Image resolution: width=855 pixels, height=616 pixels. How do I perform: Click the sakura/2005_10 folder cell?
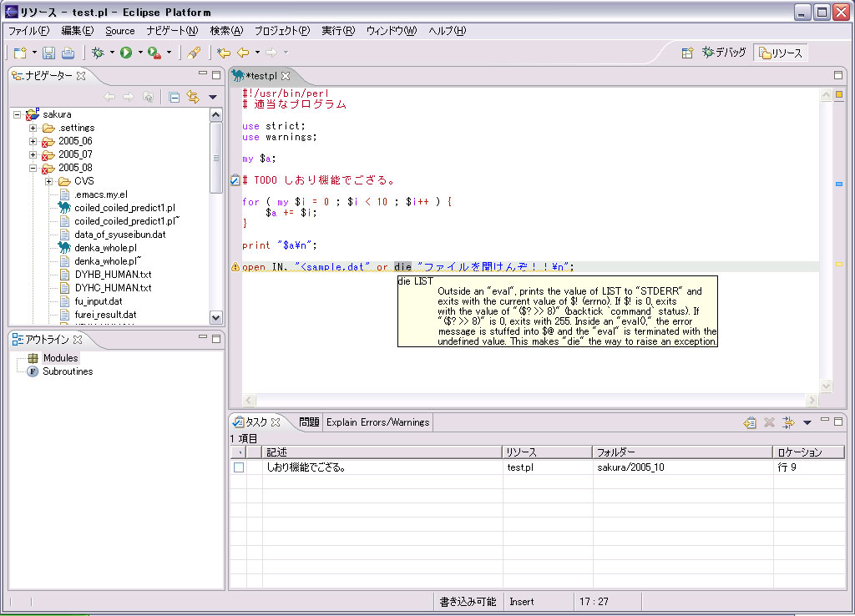(630, 467)
